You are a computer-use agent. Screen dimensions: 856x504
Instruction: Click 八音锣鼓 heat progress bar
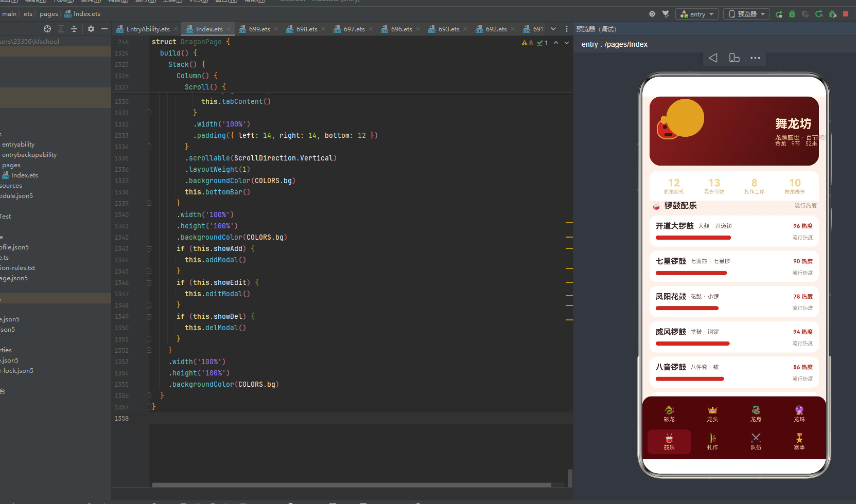pyautogui.click(x=690, y=379)
